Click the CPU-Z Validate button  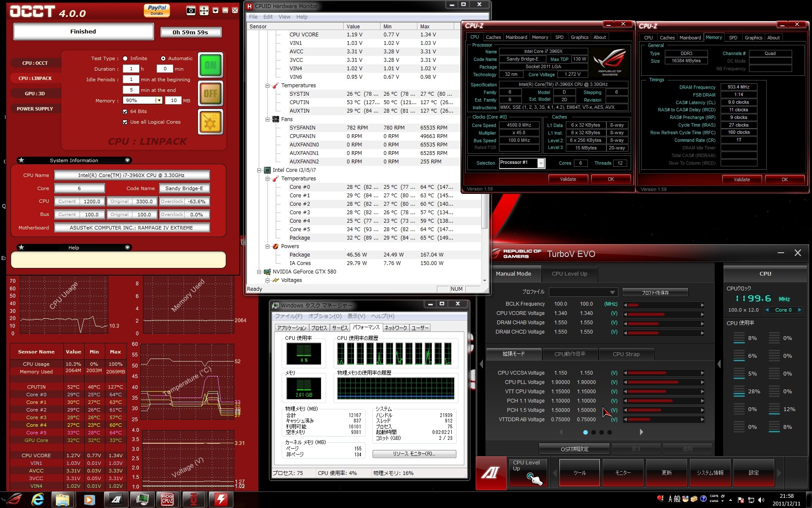(568, 179)
